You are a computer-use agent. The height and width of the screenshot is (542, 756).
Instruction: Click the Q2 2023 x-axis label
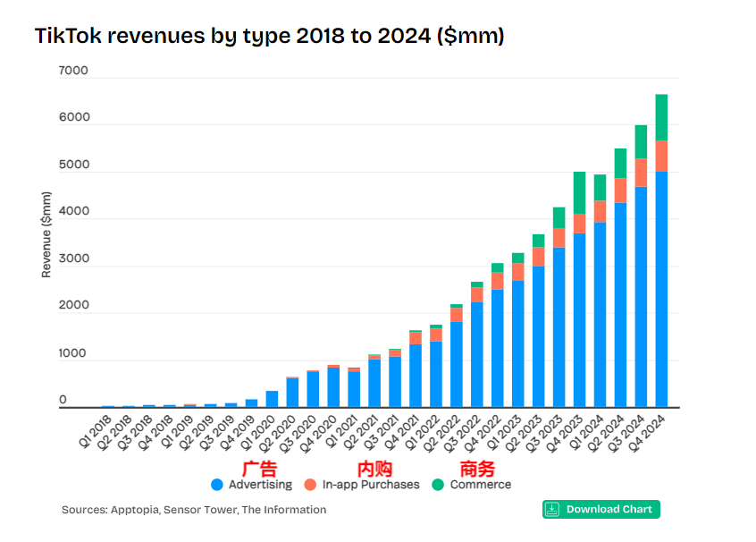(525, 433)
